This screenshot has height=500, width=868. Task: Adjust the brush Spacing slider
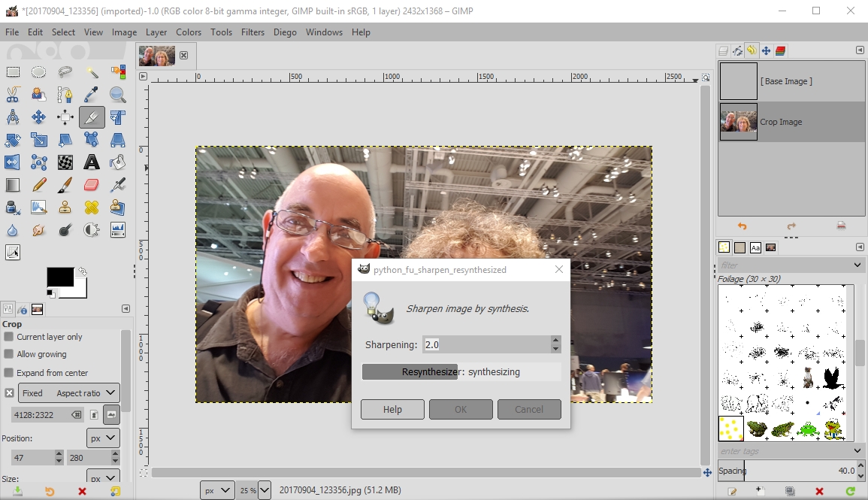(x=787, y=471)
